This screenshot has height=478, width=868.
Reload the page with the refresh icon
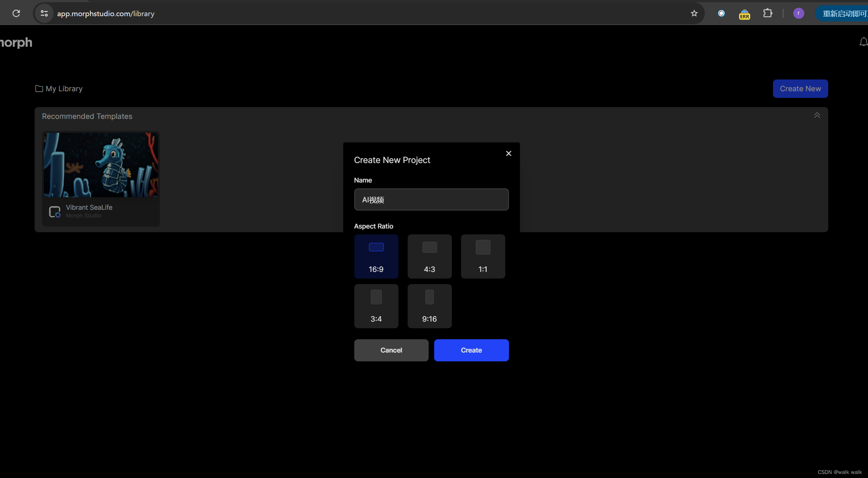pyautogui.click(x=16, y=14)
